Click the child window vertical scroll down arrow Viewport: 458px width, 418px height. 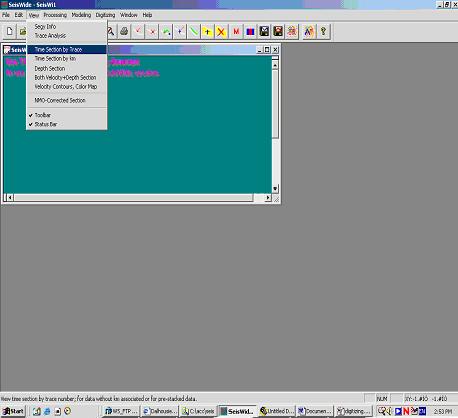(275, 189)
